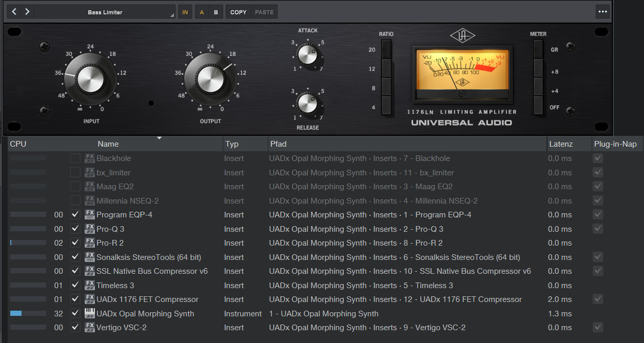Image resolution: width=644 pixels, height=343 pixels.
Task: Set the meter to +4 mode
Action: point(538,88)
